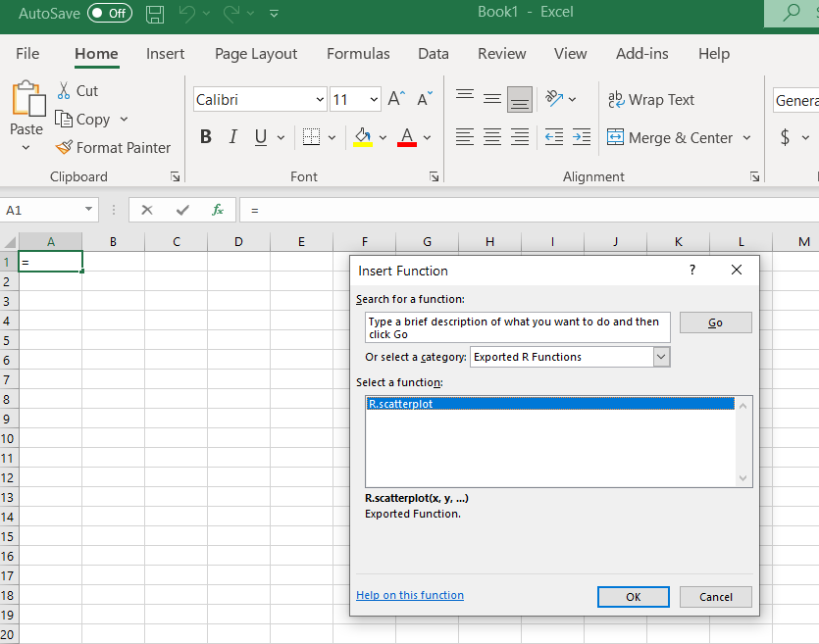Screen dimensions: 819x644
Task: Click OK in Insert Function dialog
Action: (x=633, y=597)
